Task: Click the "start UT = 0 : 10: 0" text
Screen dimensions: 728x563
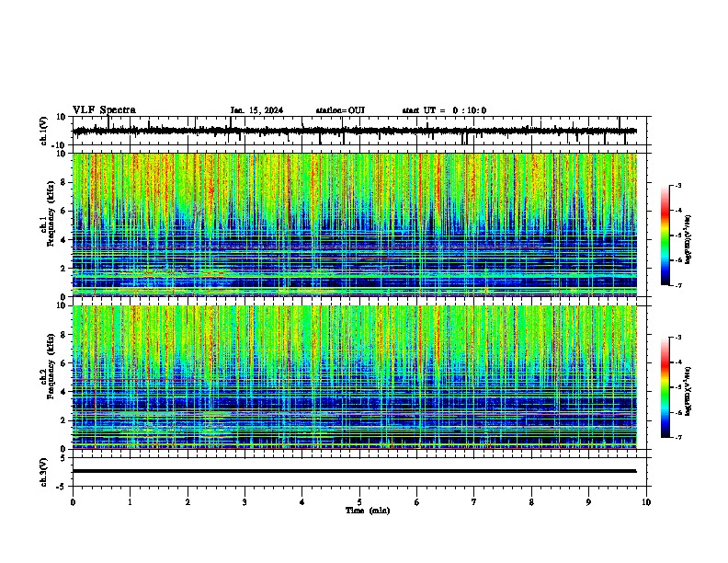Action: 444,110
